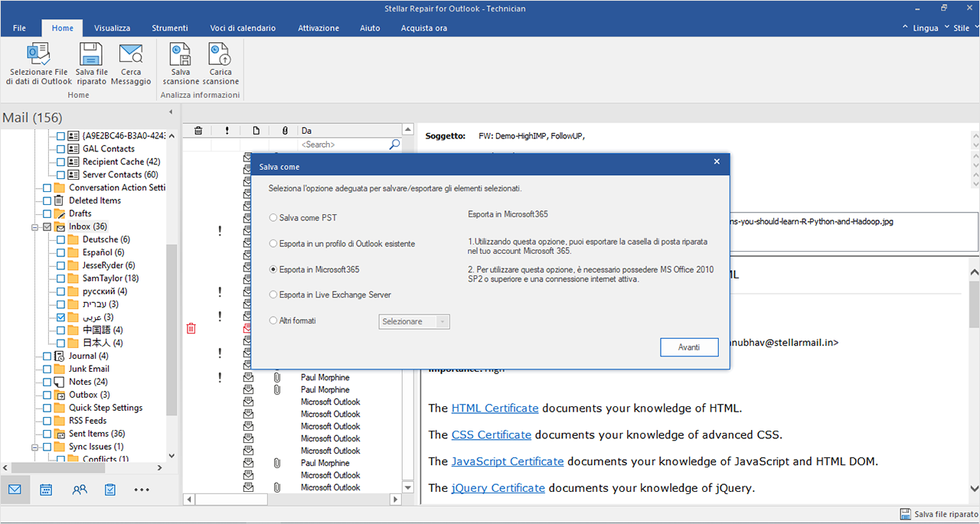Open Calendar view icon in bottom bar

click(x=46, y=490)
